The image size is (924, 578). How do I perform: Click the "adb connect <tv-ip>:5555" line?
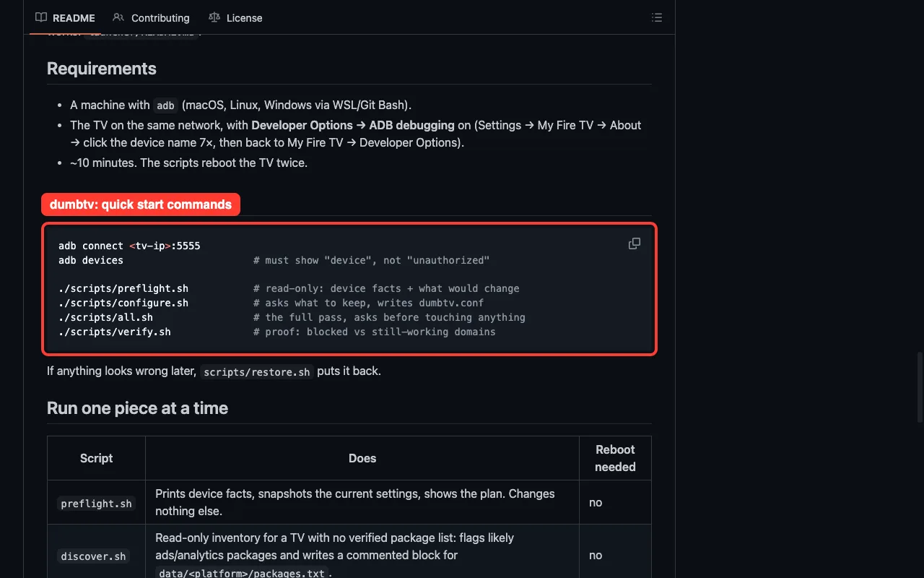(129, 246)
